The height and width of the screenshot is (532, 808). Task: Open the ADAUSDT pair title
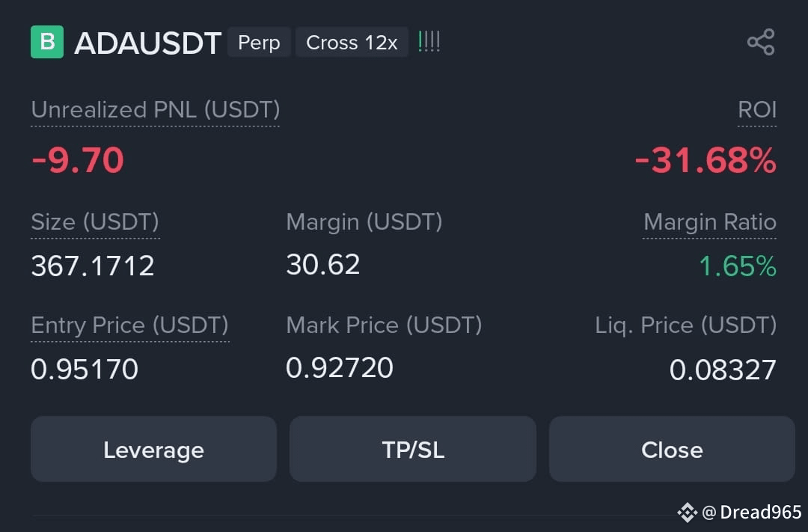coord(148,43)
